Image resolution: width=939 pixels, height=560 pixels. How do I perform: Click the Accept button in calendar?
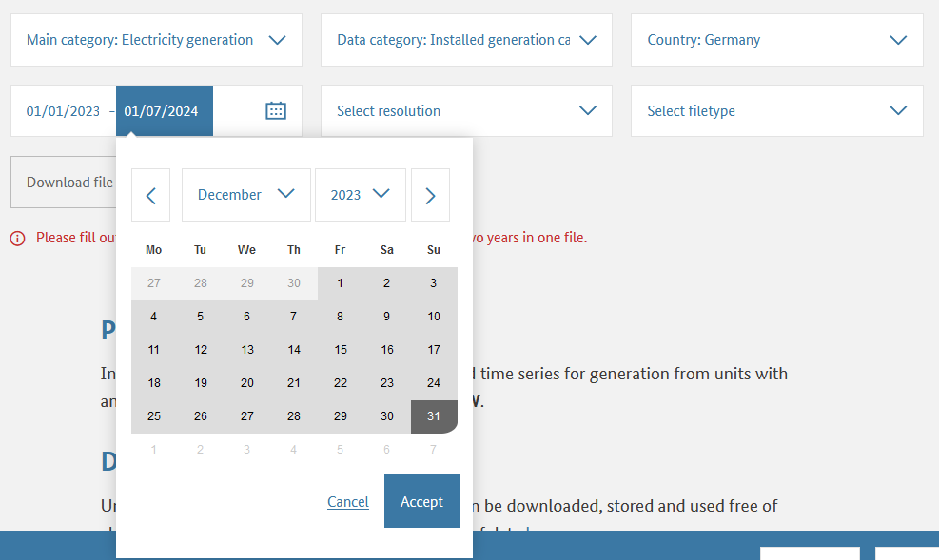tap(421, 501)
